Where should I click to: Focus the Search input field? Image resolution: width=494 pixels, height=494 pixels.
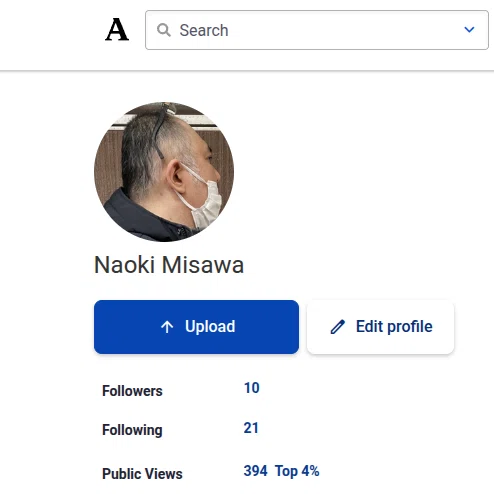317,30
